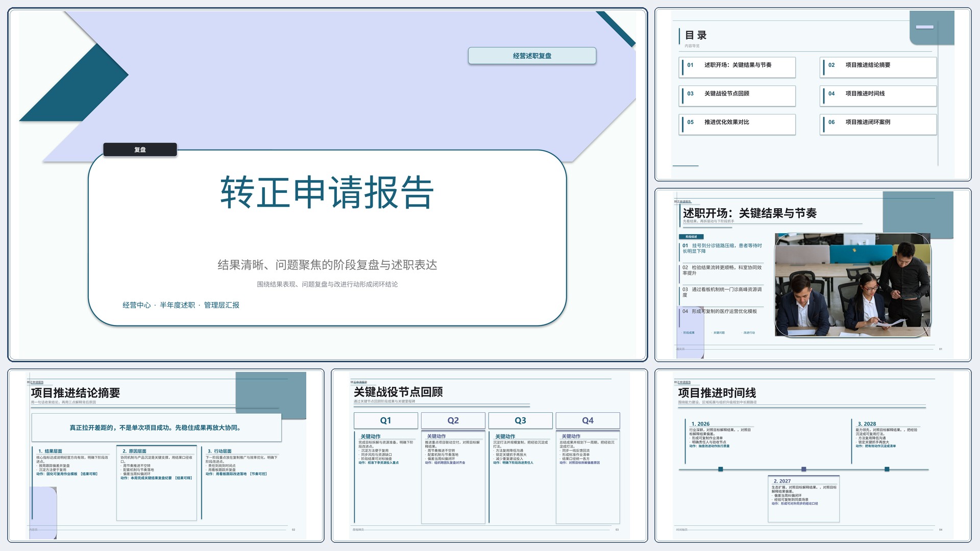Screen dimensions: 980x551
Task: Click the Q3 column header
Action: (521, 420)
